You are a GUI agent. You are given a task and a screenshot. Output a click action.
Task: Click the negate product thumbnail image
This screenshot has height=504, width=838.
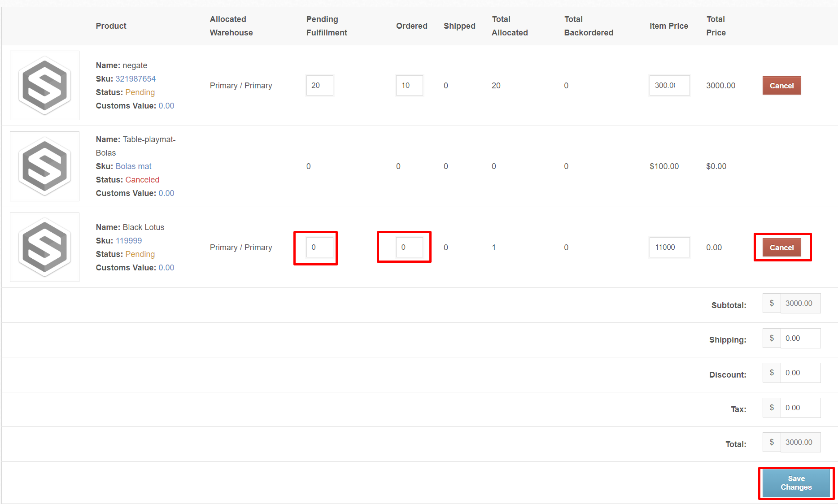(44, 85)
